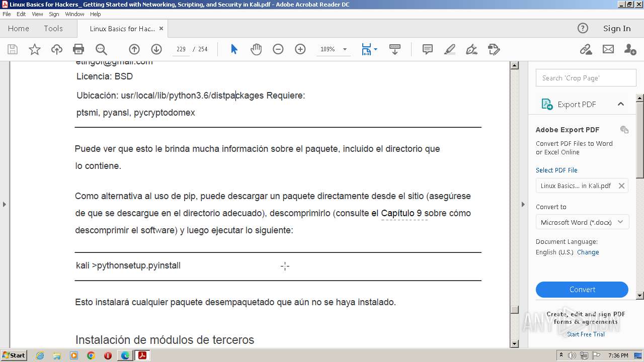The width and height of the screenshot is (644, 362).
Task: Print the document with the printer icon
Action: point(78,49)
